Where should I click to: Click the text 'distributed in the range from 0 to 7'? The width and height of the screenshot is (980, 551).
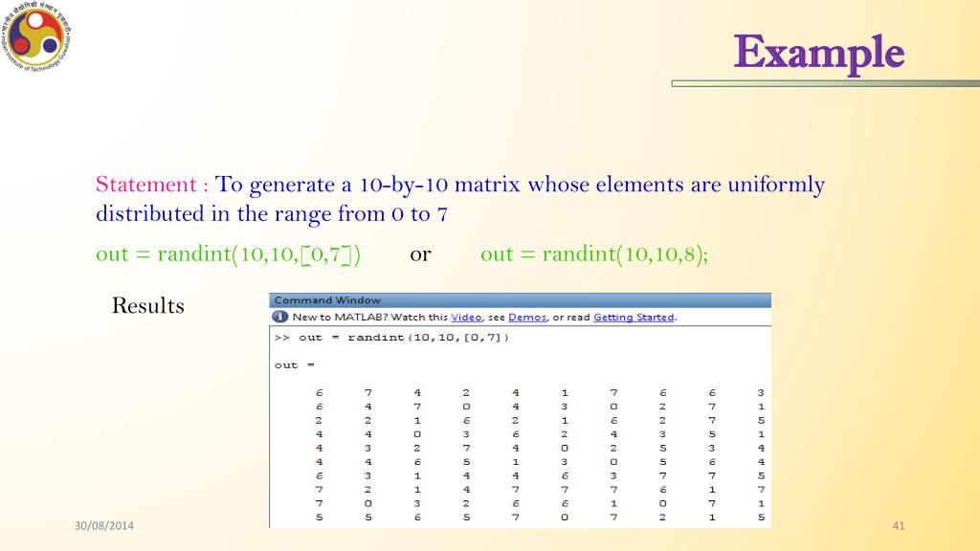(272, 214)
